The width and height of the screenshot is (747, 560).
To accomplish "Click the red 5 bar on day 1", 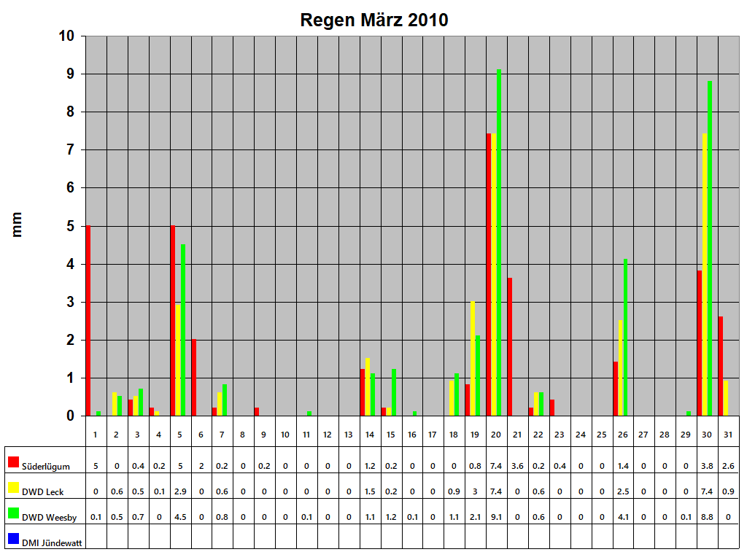I will tap(88, 321).
